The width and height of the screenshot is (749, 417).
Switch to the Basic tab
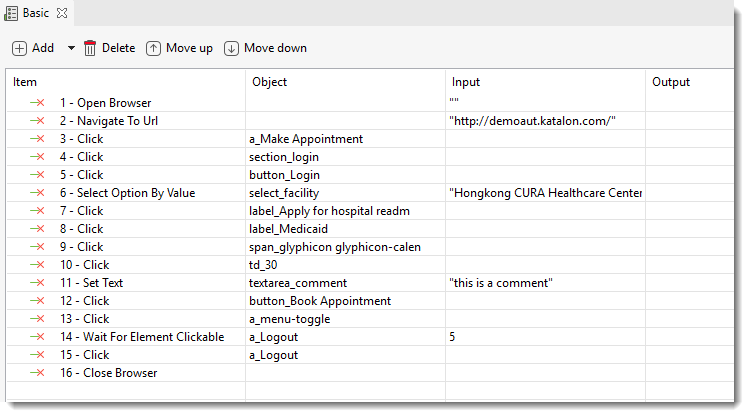coord(35,12)
